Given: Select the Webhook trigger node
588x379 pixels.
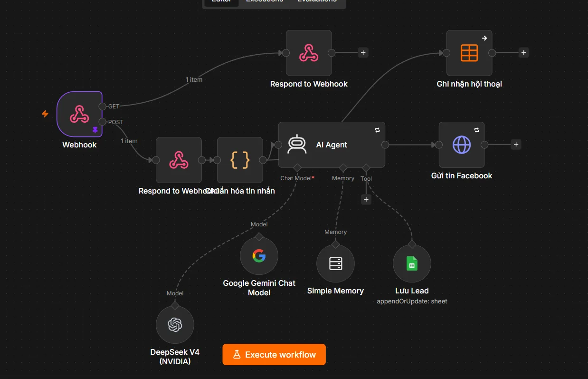Looking at the screenshot, I should tap(79, 114).
